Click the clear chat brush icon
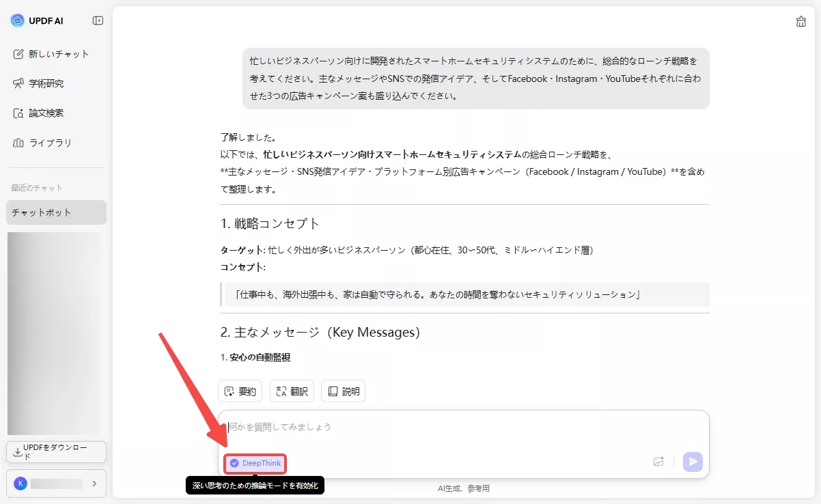This screenshot has width=821, height=504. click(801, 21)
